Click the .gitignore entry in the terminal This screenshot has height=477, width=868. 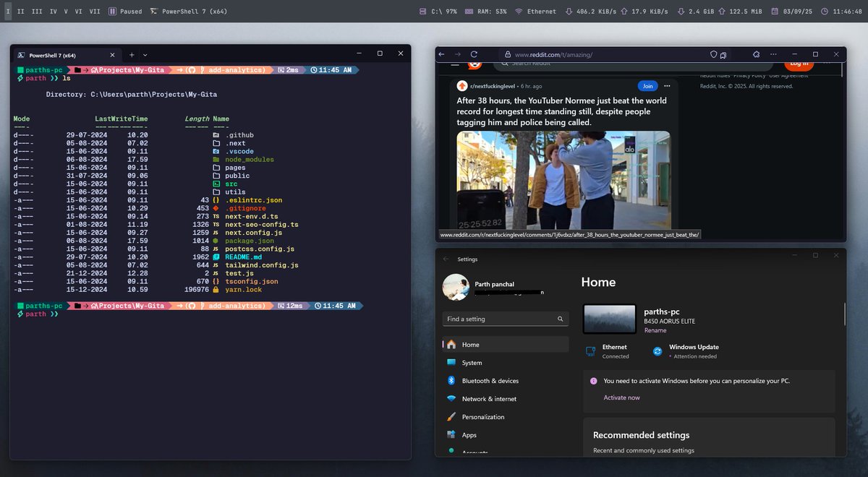click(246, 208)
